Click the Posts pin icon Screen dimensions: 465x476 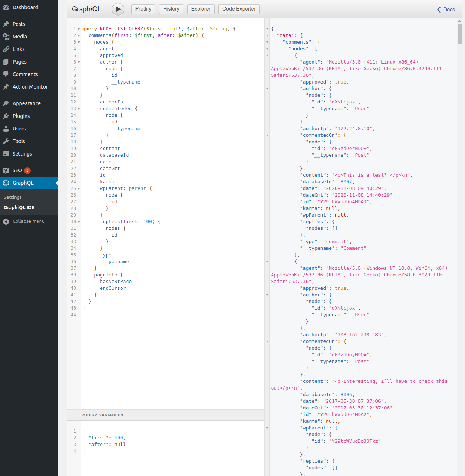(6, 24)
